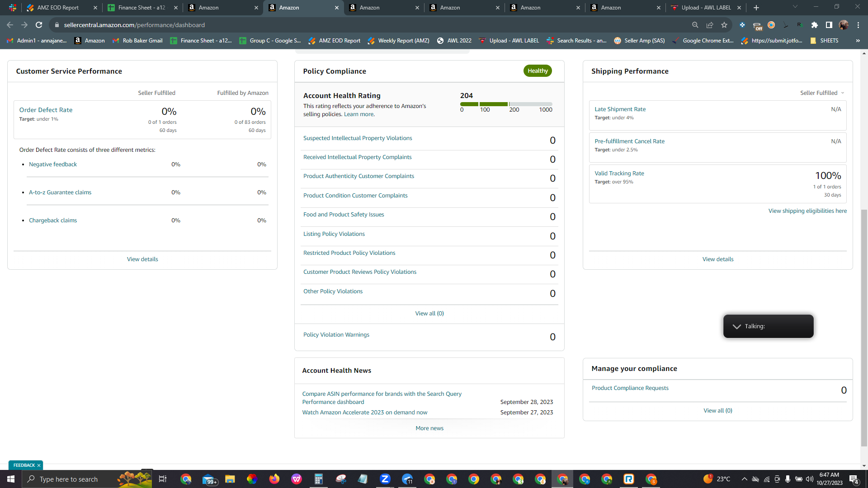Click the browser forward arrow
This screenshot has height=488, width=868.
[24, 25]
